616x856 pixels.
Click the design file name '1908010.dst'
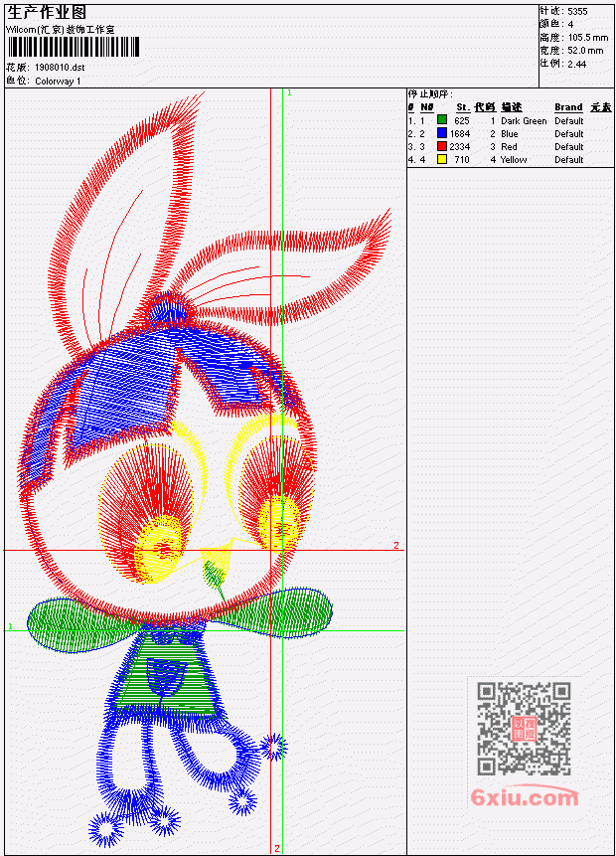[x=60, y=68]
